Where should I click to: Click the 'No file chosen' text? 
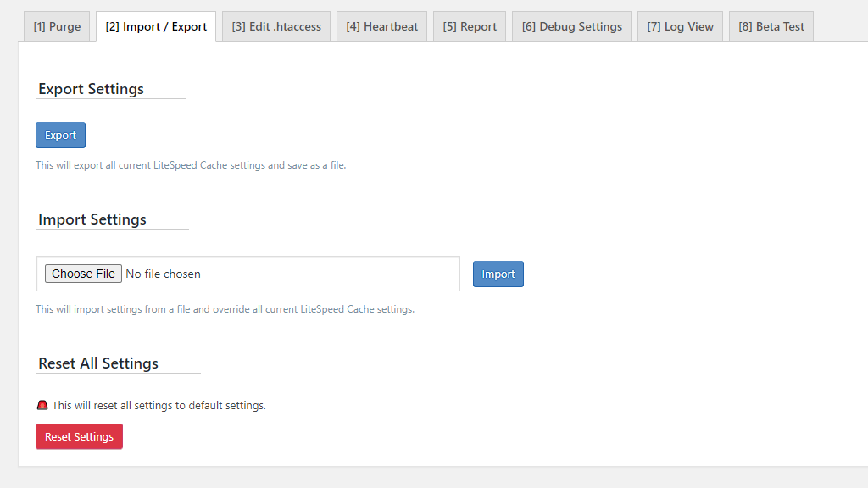click(x=164, y=274)
